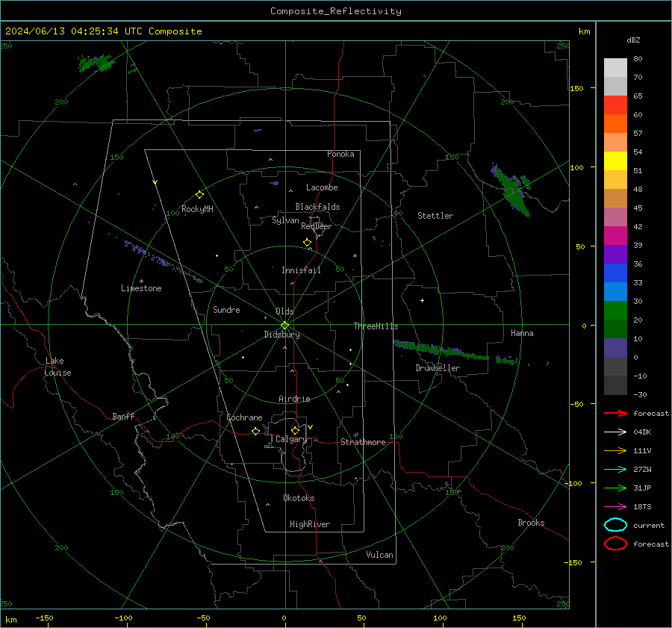Screen dimensions: 672x628
Task: Click the Okotoks map label
Action: tap(299, 498)
